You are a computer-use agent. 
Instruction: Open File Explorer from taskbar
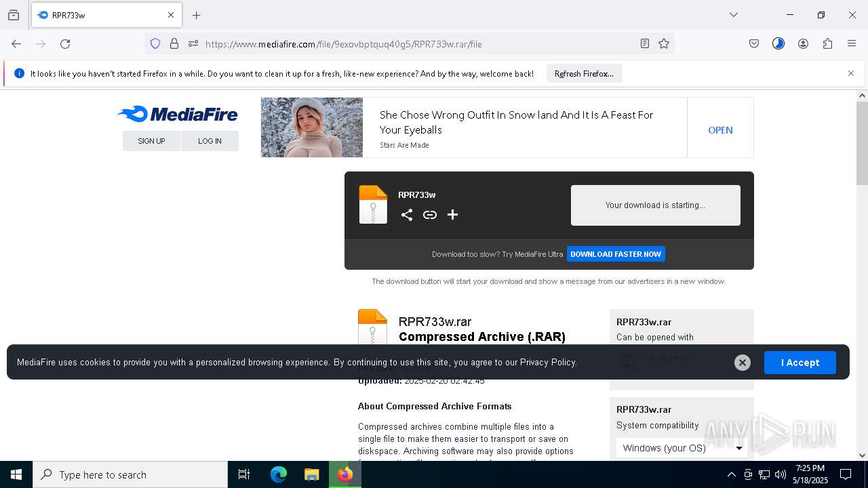311,474
